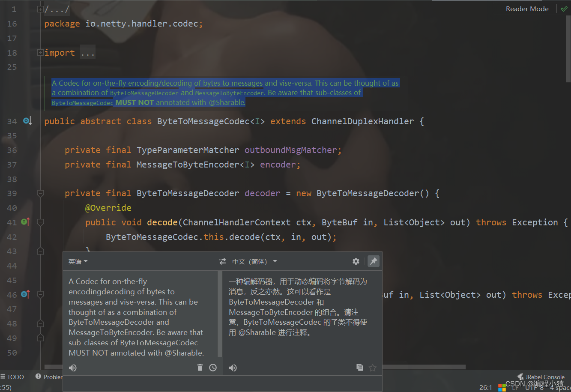Image resolution: width=571 pixels, height=392 pixels.
Task: Click the @Override annotation on line 40
Action: 108,208
